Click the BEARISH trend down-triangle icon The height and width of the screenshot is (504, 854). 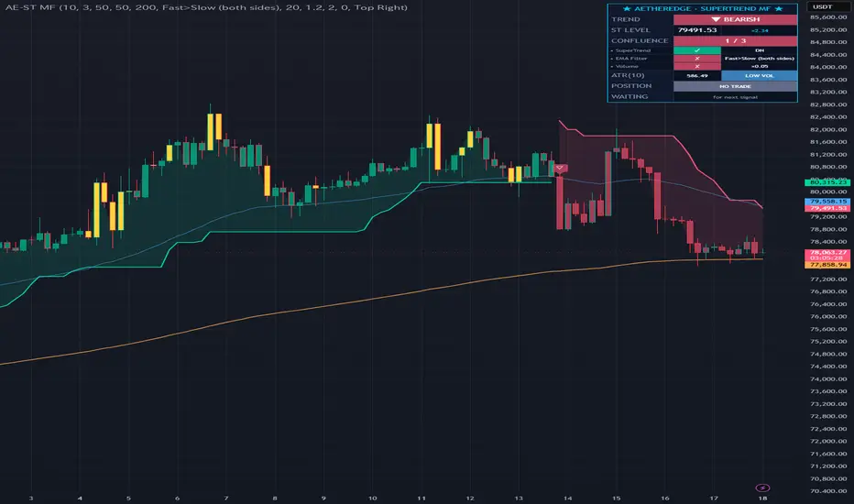tap(716, 19)
